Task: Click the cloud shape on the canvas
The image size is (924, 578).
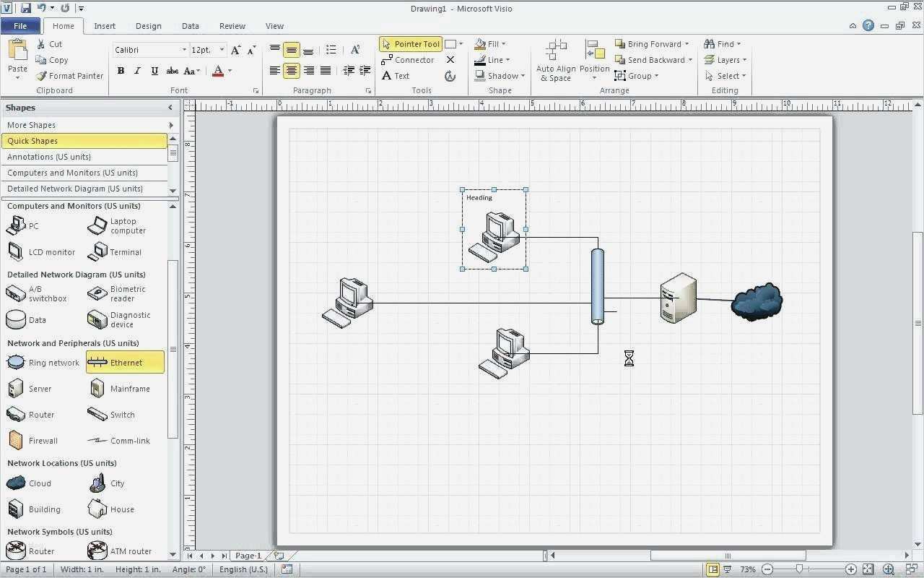Action: 757,302
